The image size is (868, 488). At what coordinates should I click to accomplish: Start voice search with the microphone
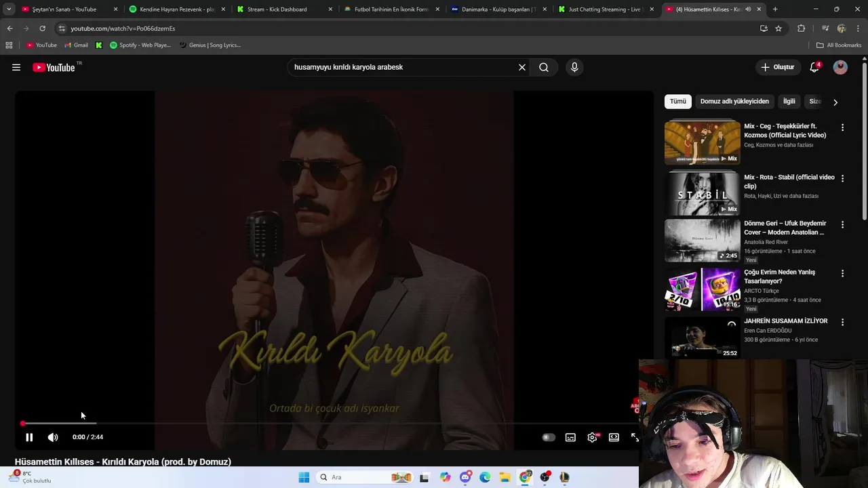pos(574,67)
